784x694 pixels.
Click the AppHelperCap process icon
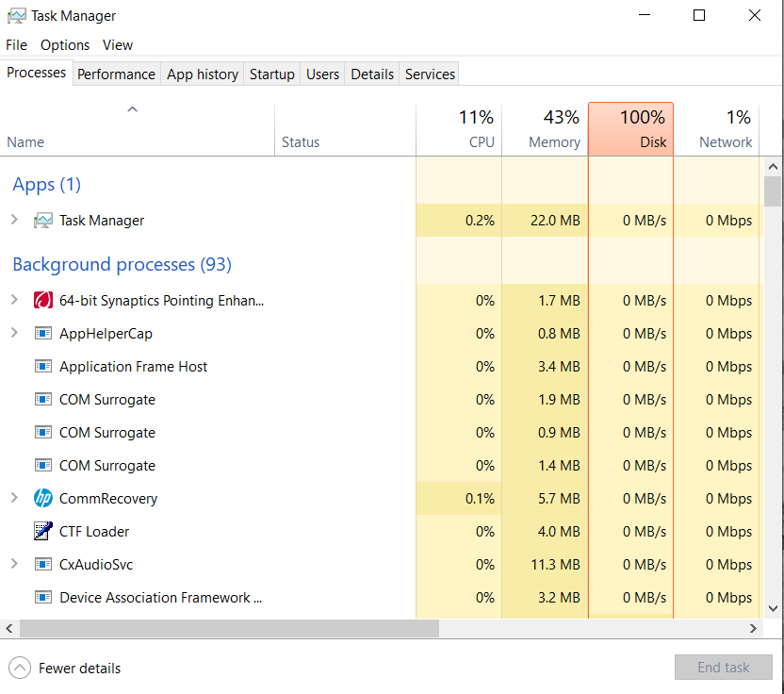coord(43,333)
